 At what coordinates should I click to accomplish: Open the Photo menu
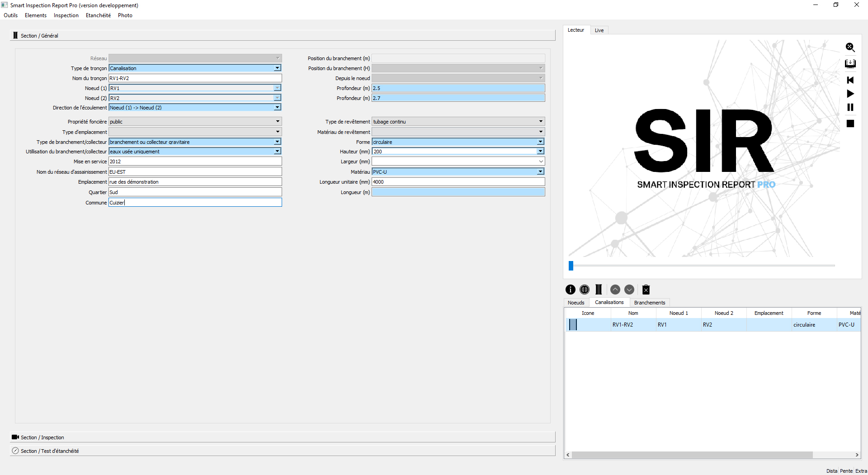click(x=125, y=15)
